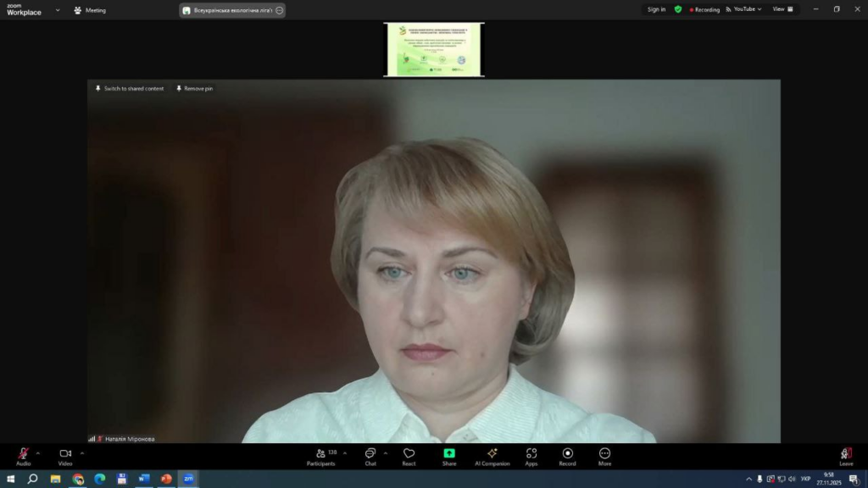Screen dimensions: 868x488
Task: Start recording with the Record button
Action: click(567, 456)
